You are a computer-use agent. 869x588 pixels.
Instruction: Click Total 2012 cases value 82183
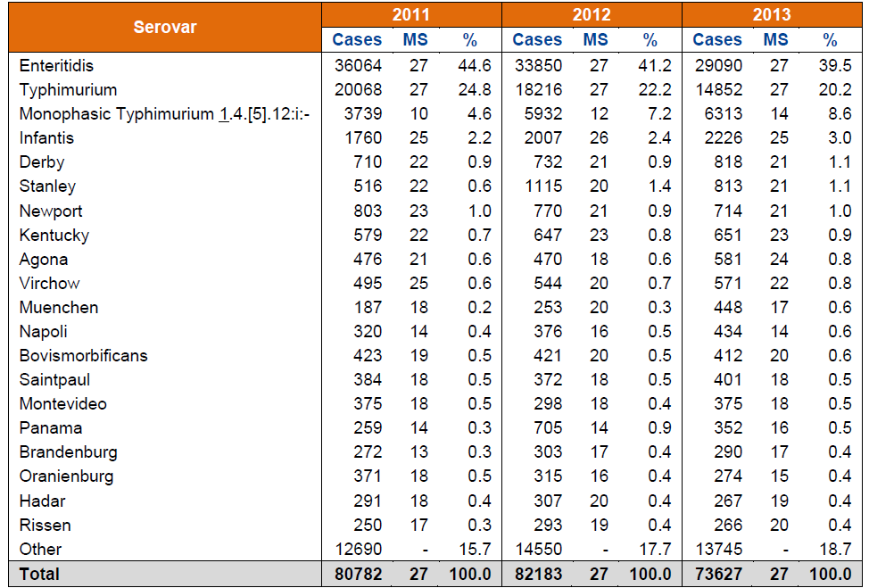click(x=538, y=574)
